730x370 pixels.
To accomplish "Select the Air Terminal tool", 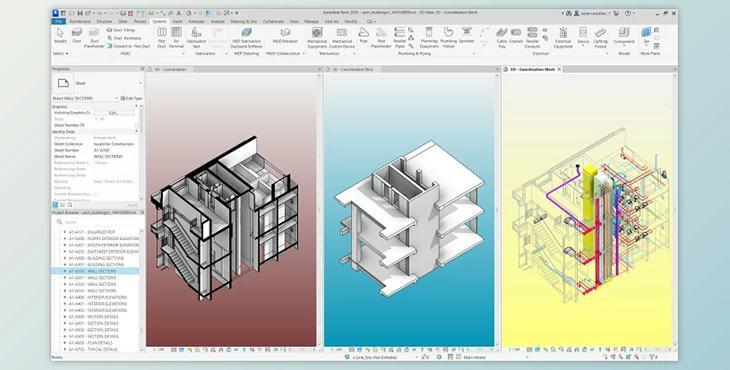I will 176,38.
